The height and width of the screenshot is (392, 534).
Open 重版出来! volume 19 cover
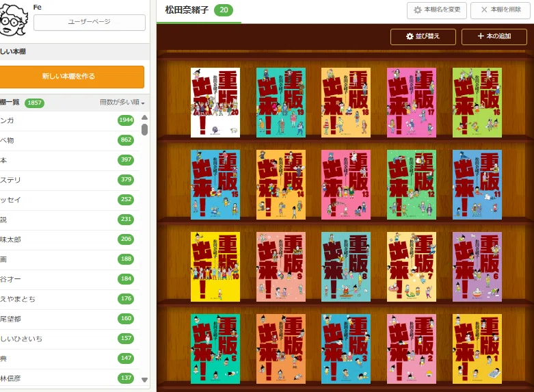point(281,103)
